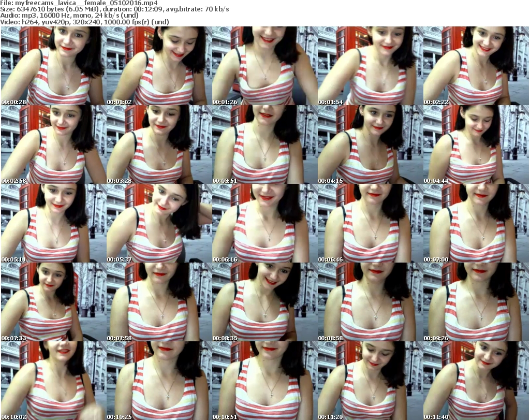This screenshot has width=530, height=420.
Task: Open the thumbnail marked 00:01:26
Action: click(264, 66)
